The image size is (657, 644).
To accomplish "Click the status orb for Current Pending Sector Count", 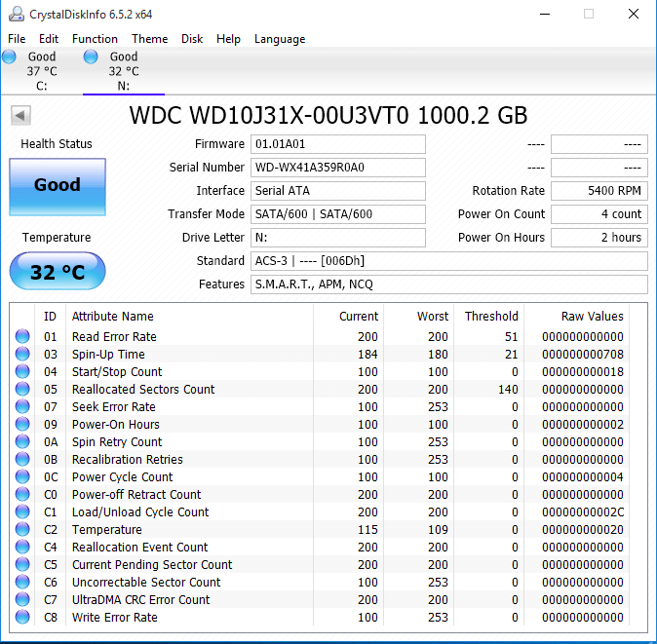I will tap(22, 564).
